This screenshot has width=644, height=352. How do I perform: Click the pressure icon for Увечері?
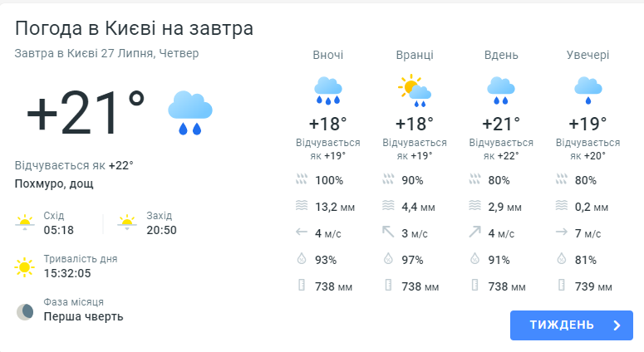point(560,286)
